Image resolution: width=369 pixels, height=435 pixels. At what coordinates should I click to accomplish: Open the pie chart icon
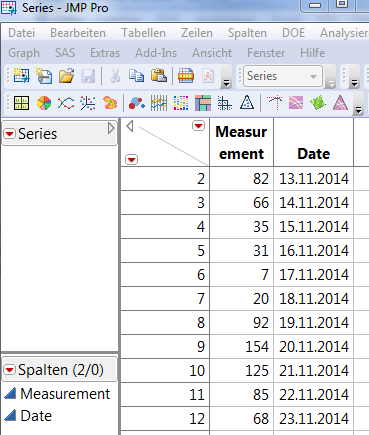44,103
